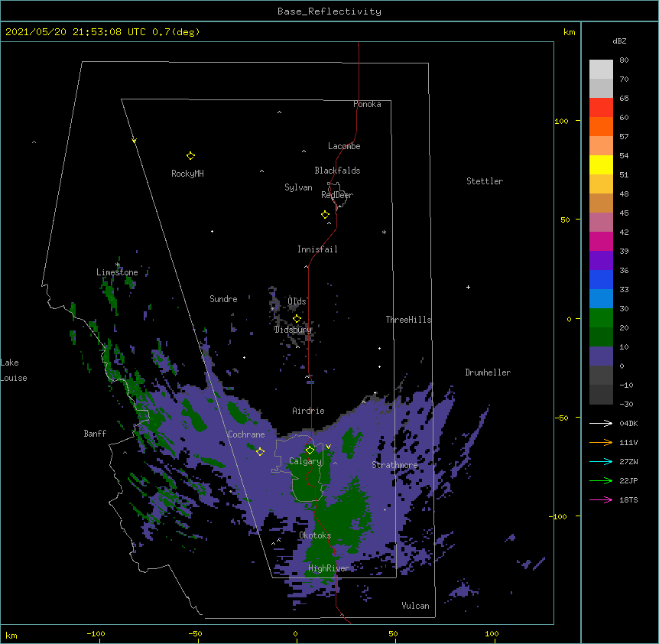Click the Limestone label

coord(117,272)
